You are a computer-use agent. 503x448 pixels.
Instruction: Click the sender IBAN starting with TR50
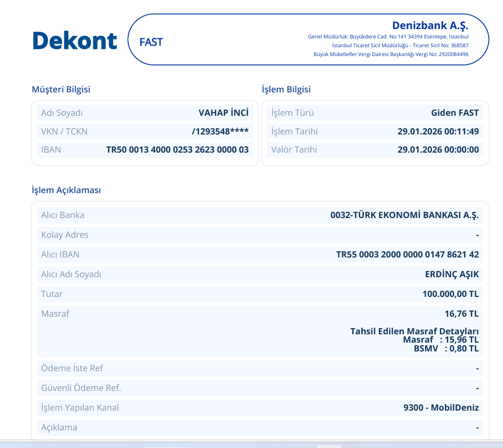(178, 150)
